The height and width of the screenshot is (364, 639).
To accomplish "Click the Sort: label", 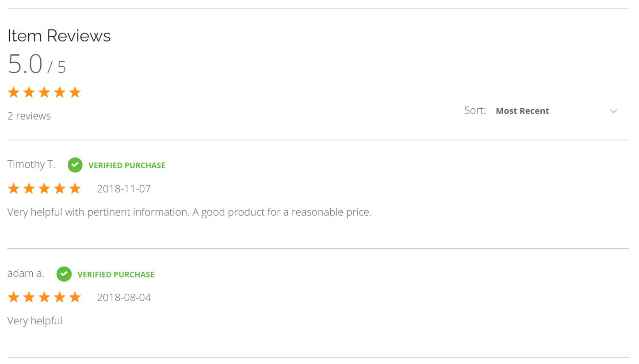I will coord(474,110).
